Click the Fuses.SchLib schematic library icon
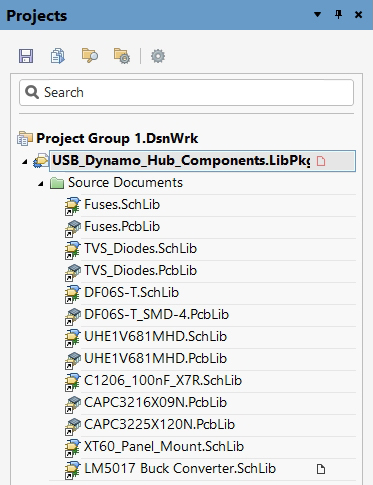The width and height of the screenshot is (373, 485). [x=73, y=205]
